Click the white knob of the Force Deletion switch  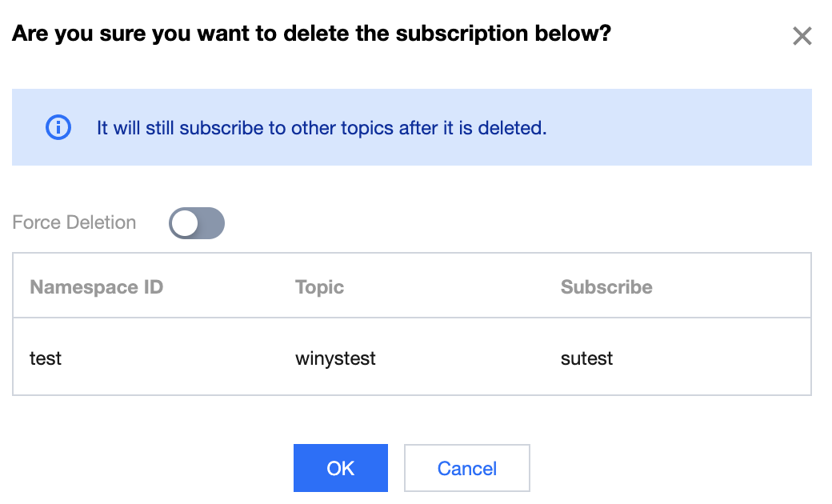185,223
